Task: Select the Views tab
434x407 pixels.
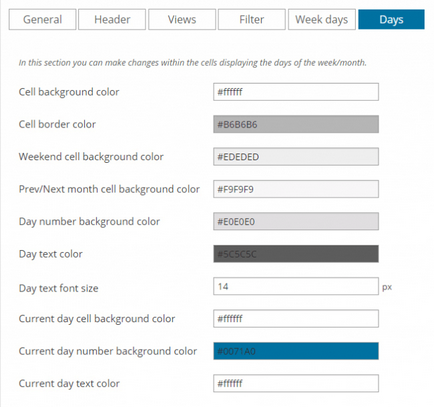Action: click(182, 20)
